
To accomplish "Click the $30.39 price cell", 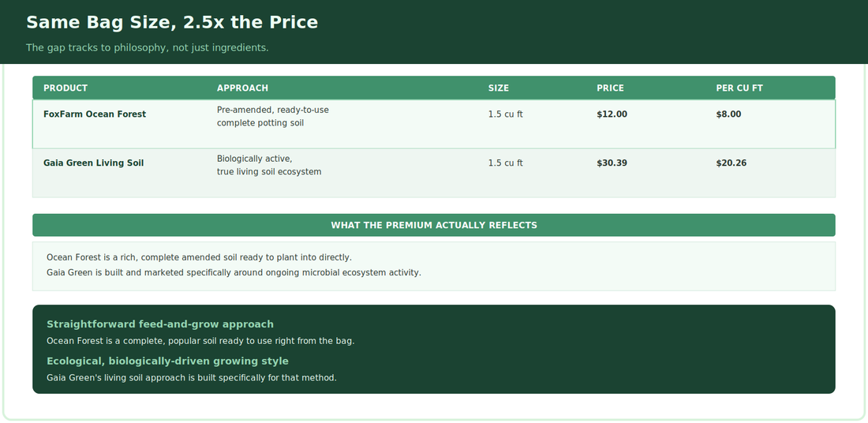I will (612, 163).
